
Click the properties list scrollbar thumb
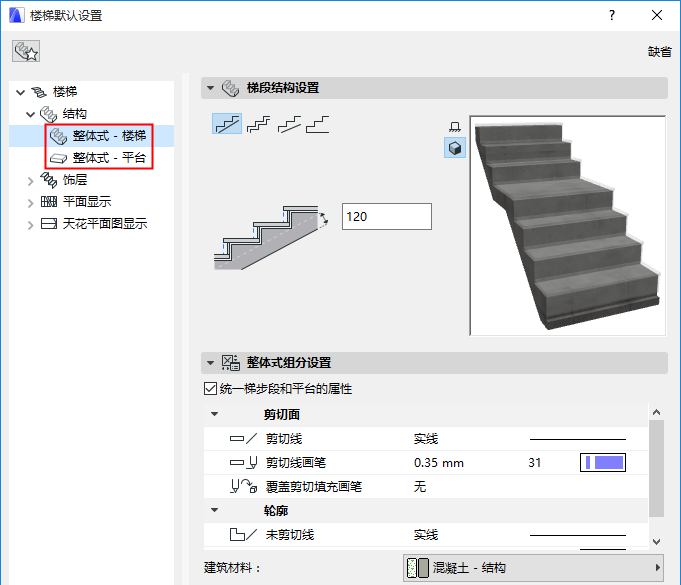click(656, 468)
